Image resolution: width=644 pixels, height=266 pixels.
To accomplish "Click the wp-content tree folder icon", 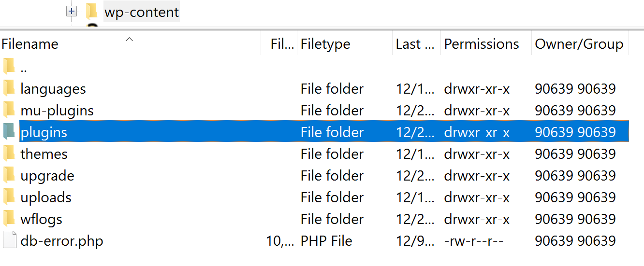I will pos(92,11).
